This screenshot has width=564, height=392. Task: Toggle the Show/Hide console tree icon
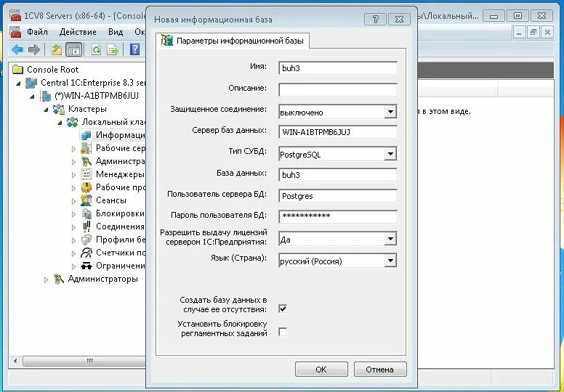point(73,49)
